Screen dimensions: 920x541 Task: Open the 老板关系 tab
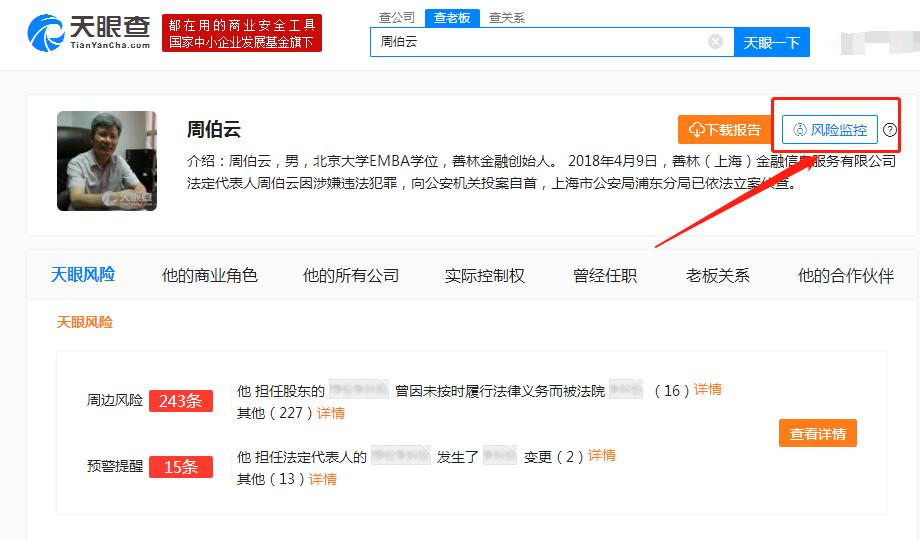click(718, 275)
